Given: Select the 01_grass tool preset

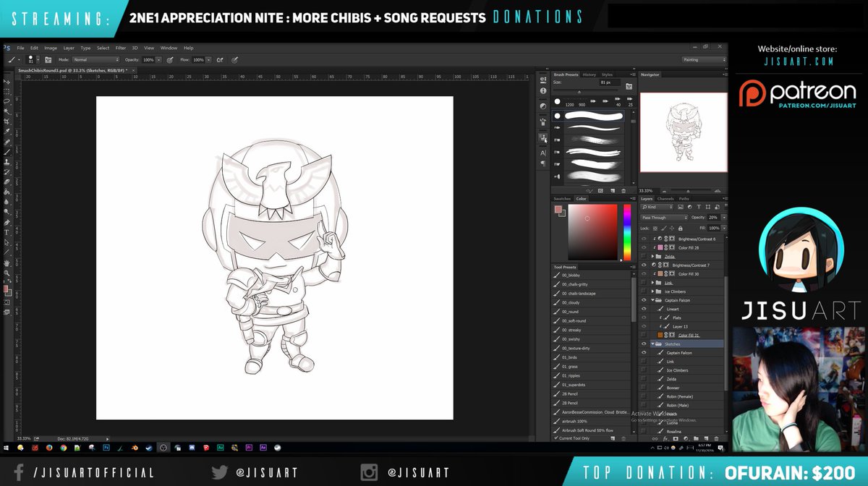Looking at the screenshot, I should (570, 367).
